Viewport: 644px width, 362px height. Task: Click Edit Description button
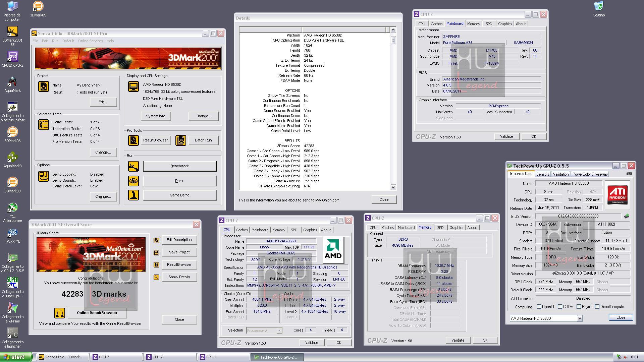(x=179, y=240)
